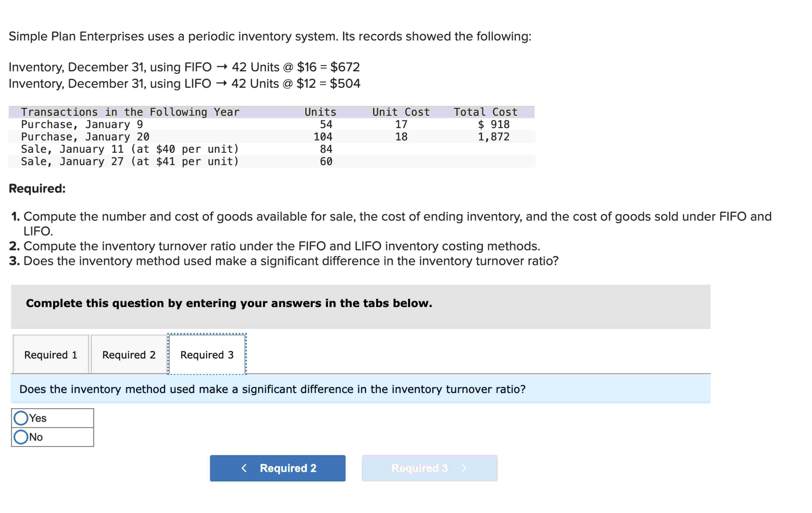This screenshot has width=812, height=513.
Task: Click the circle icon next to No
Action: pos(22,437)
